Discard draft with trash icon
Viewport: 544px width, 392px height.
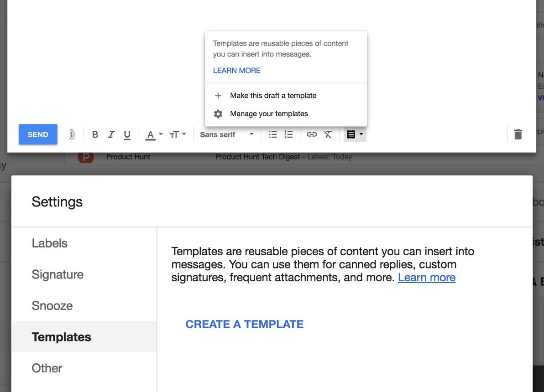pos(518,134)
